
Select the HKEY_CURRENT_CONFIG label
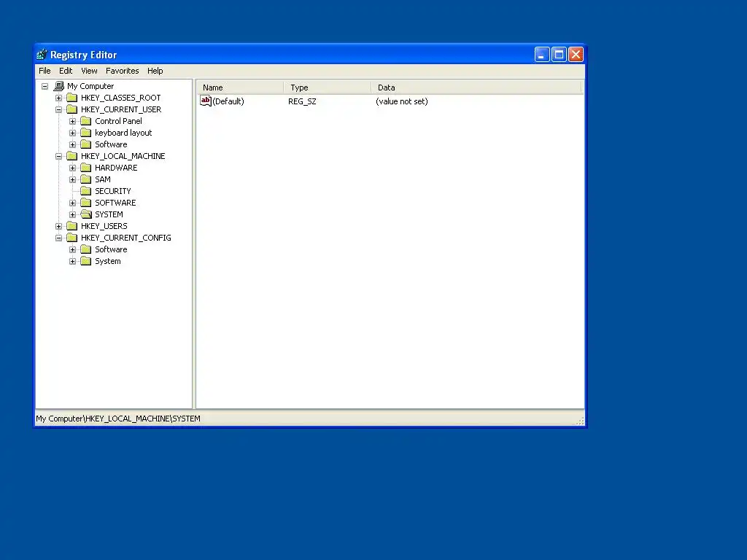125,238
